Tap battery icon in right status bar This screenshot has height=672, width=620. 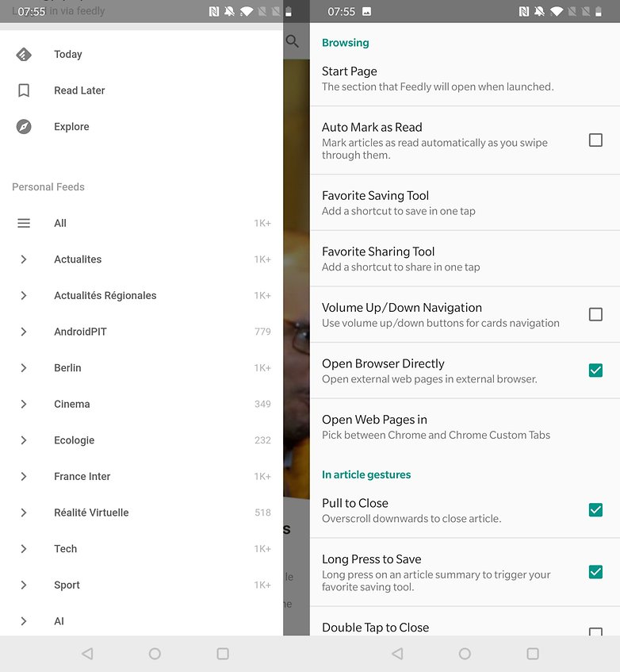pos(598,12)
